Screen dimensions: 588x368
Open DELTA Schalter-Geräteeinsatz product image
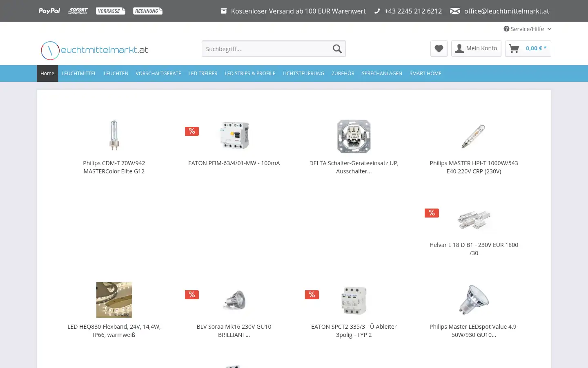[354, 136]
